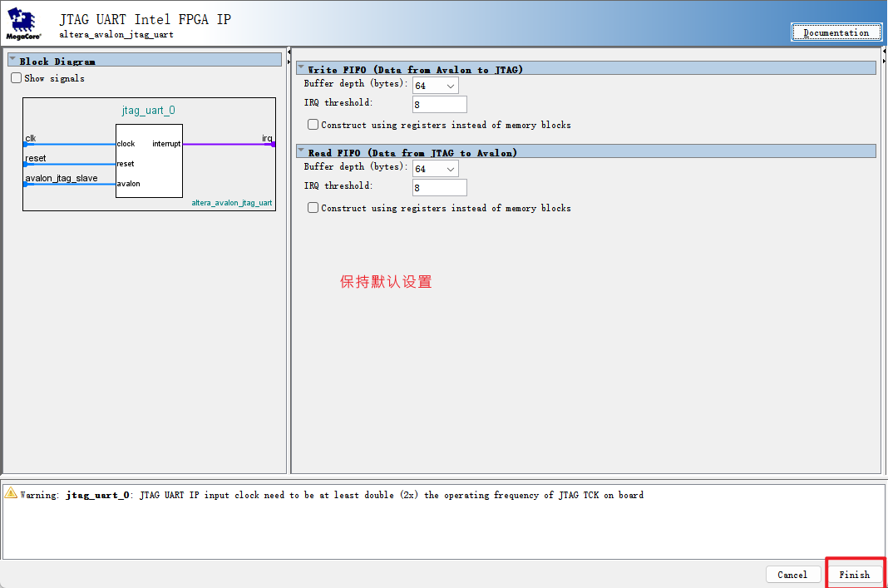
Task: Click the altera_avalon_jtag_uart label in diagram
Action: (232, 203)
